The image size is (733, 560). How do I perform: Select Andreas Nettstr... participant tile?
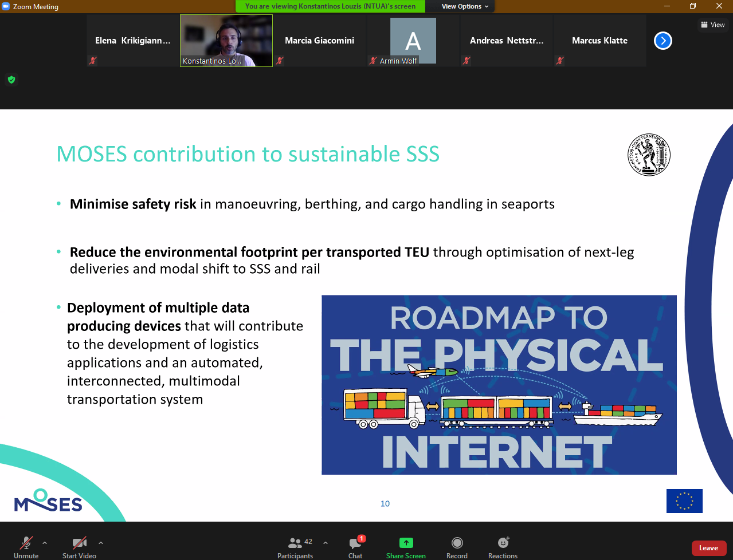click(507, 41)
